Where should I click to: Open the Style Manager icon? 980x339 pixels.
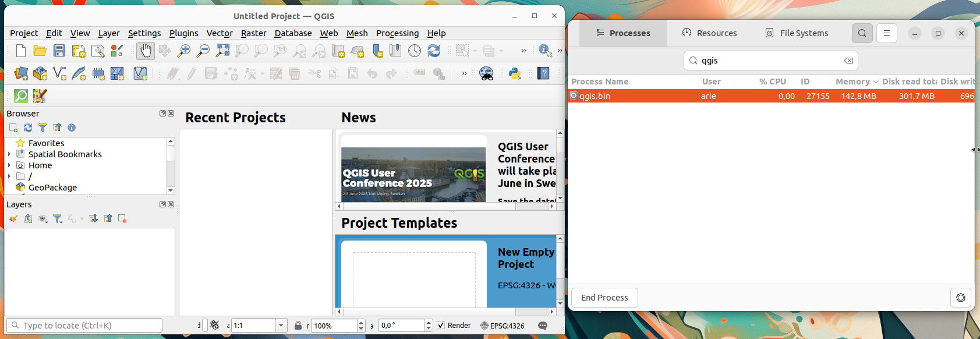pos(117,51)
